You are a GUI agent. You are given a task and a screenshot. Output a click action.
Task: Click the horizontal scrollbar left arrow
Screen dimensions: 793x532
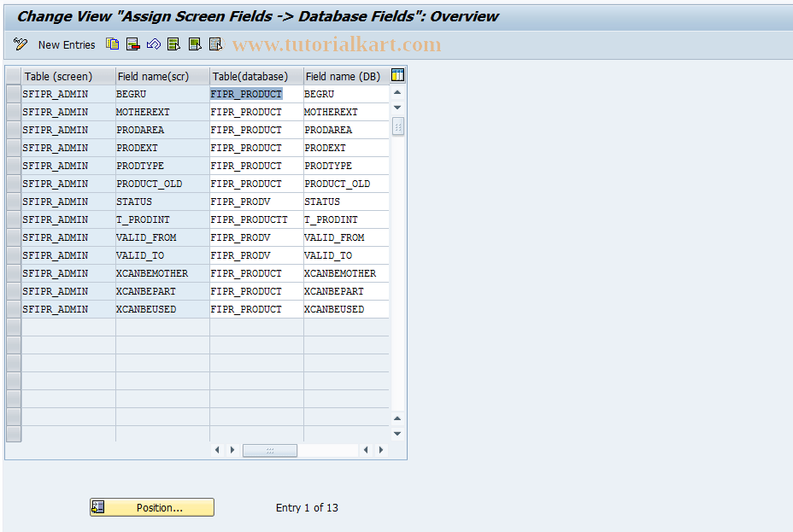[x=218, y=450]
